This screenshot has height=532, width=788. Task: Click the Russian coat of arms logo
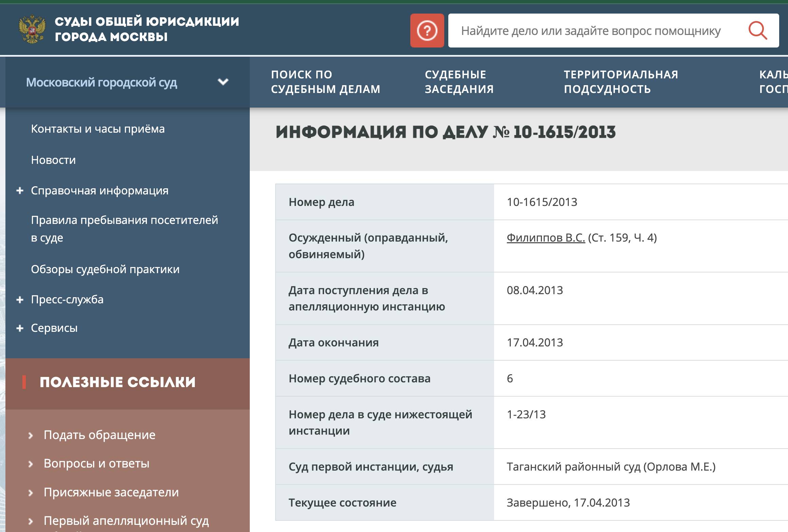pos(32,29)
